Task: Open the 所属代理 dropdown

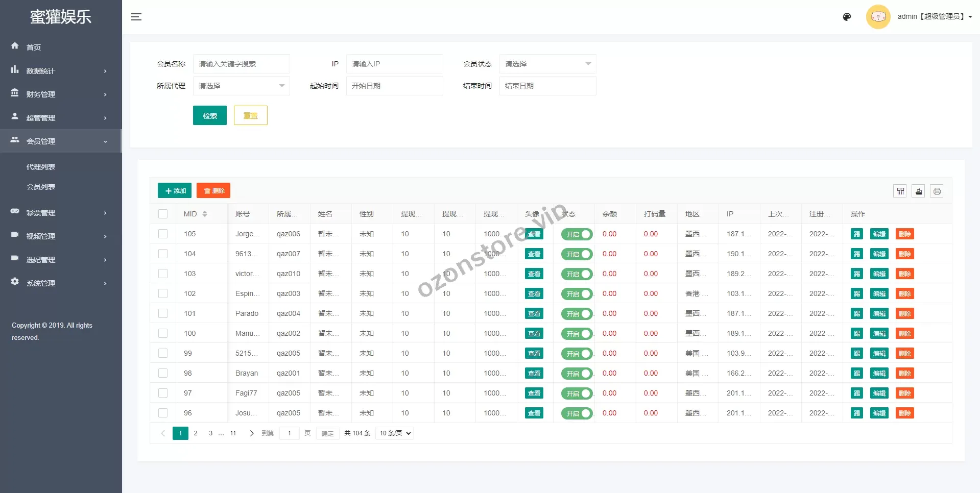Action: (241, 86)
